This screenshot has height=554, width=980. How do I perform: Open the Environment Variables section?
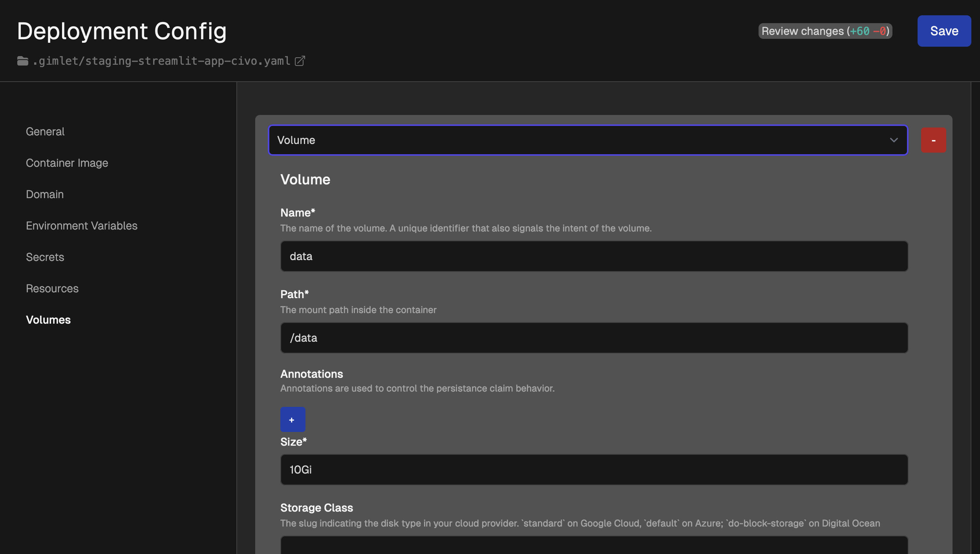82,226
